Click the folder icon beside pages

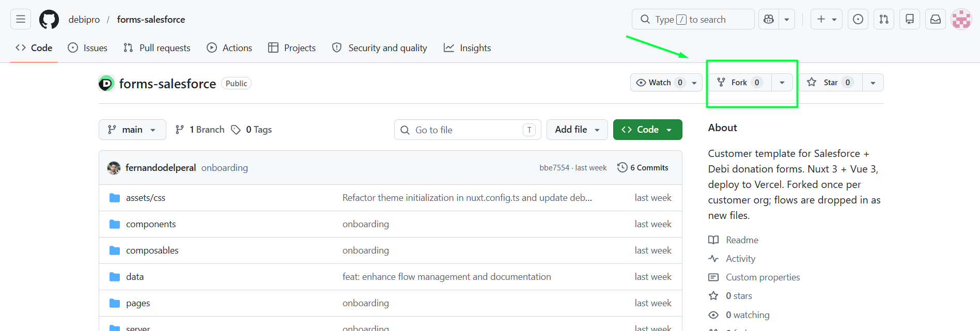click(x=115, y=303)
